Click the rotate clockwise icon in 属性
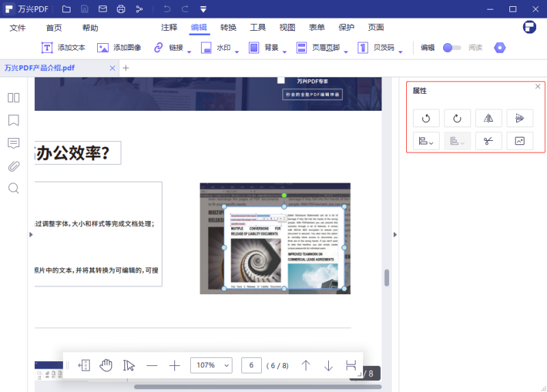The width and height of the screenshot is (547, 392). pos(457,118)
